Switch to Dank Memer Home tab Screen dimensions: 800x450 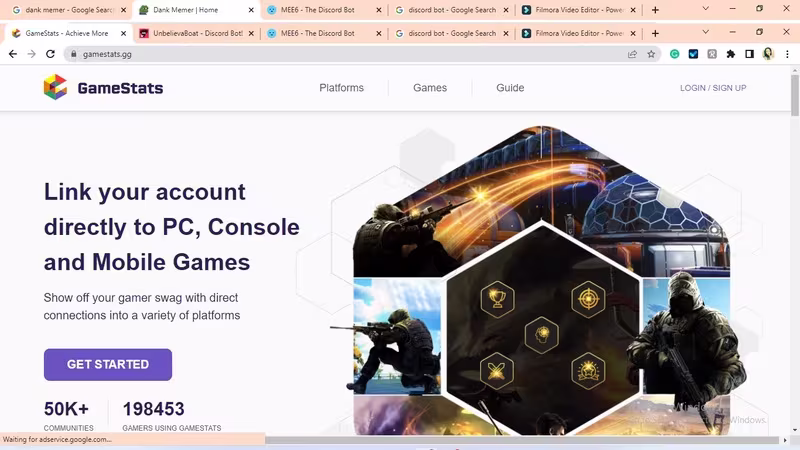194,10
